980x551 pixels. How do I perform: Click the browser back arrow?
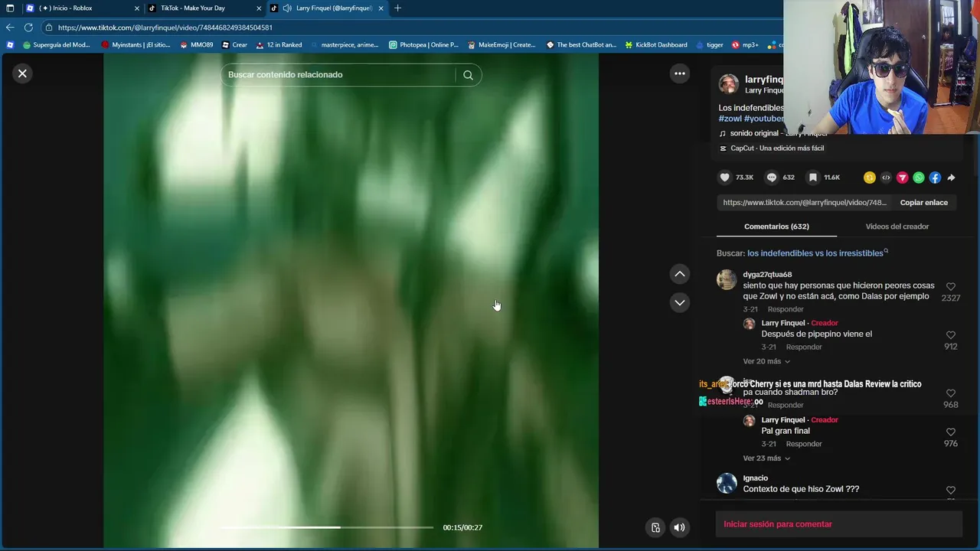pyautogui.click(x=10, y=28)
